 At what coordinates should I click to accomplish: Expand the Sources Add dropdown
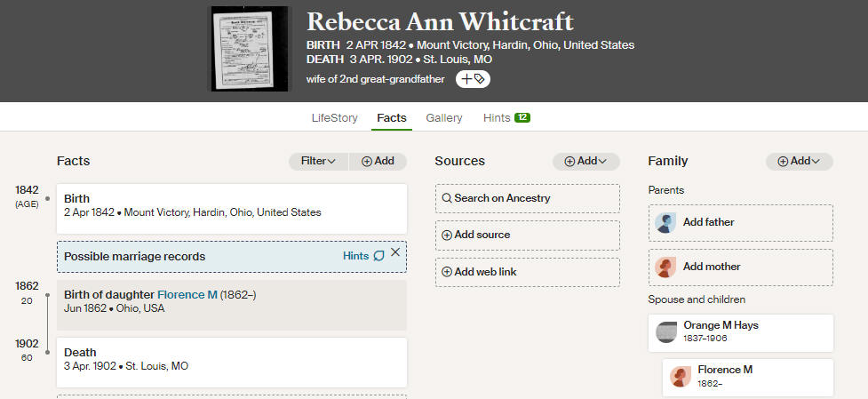(x=585, y=161)
